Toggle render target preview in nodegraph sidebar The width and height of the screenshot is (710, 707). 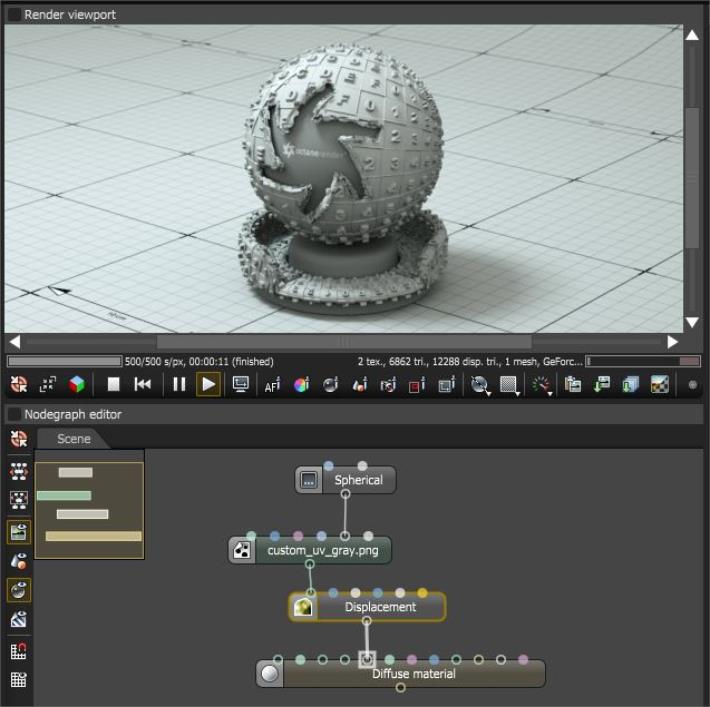pyautogui.click(x=19, y=532)
